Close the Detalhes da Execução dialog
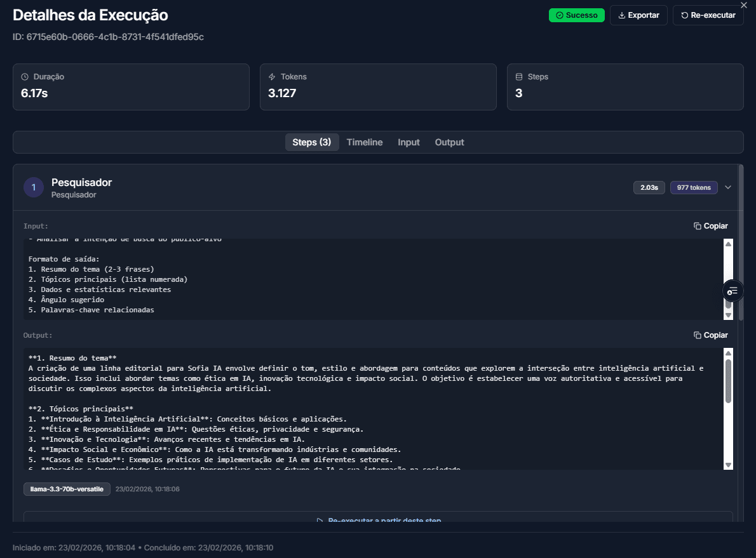 pyautogui.click(x=744, y=5)
